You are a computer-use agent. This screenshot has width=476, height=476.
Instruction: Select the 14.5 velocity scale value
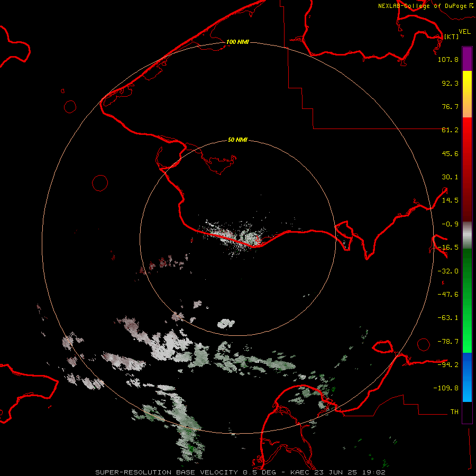click(450, 200)
